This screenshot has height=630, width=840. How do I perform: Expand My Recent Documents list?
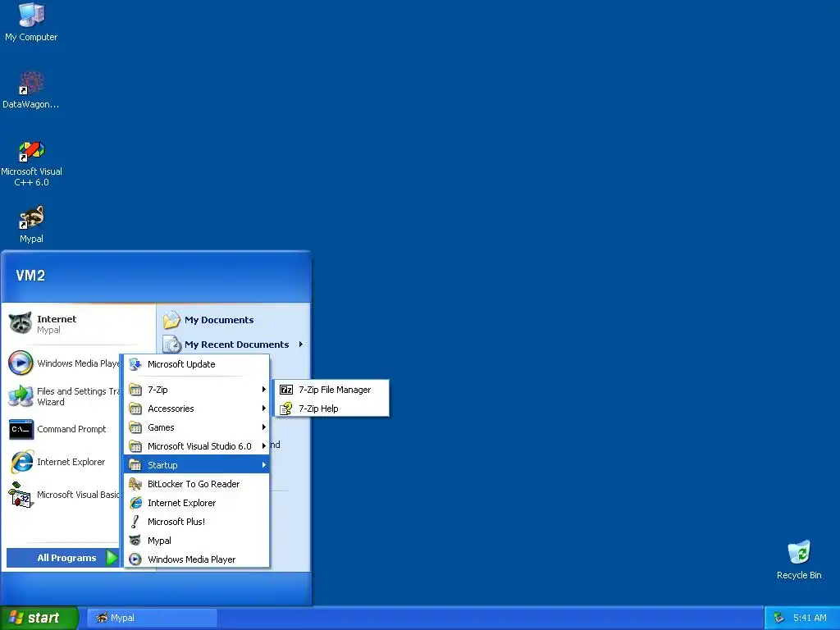point(234,345)
